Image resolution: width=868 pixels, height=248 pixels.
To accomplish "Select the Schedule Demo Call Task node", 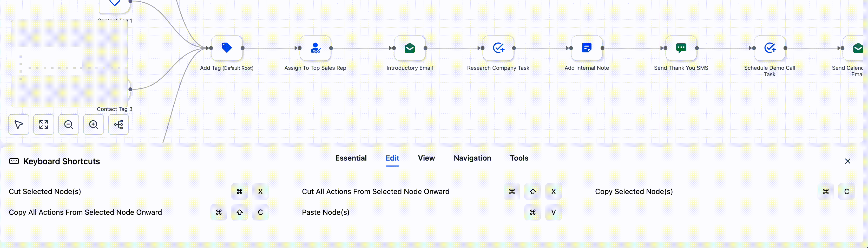I will pyautogui.click(x=769, y=48).
